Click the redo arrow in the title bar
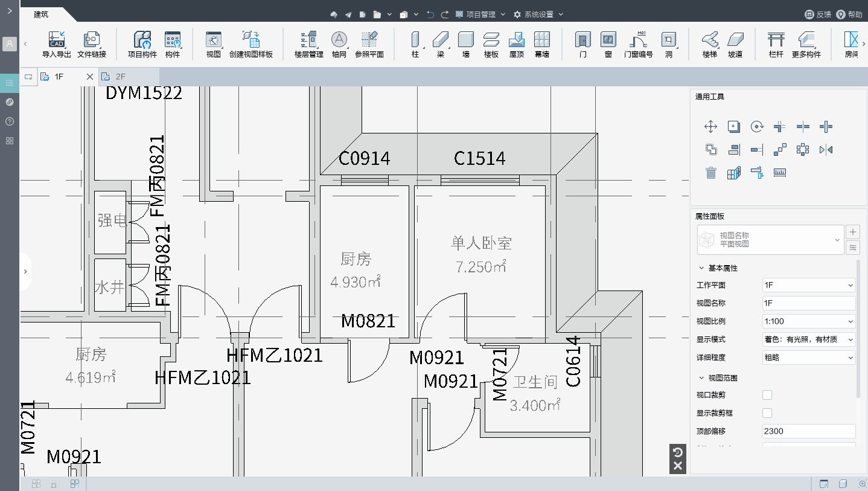868x491 pixels. coord(445,14)
